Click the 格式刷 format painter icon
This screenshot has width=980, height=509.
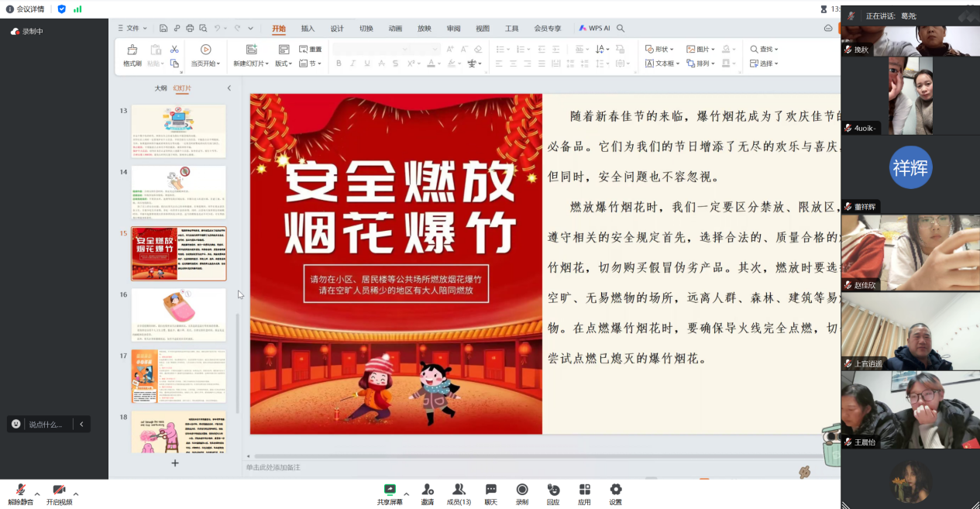pyautogui.click(x=132, y=50)
